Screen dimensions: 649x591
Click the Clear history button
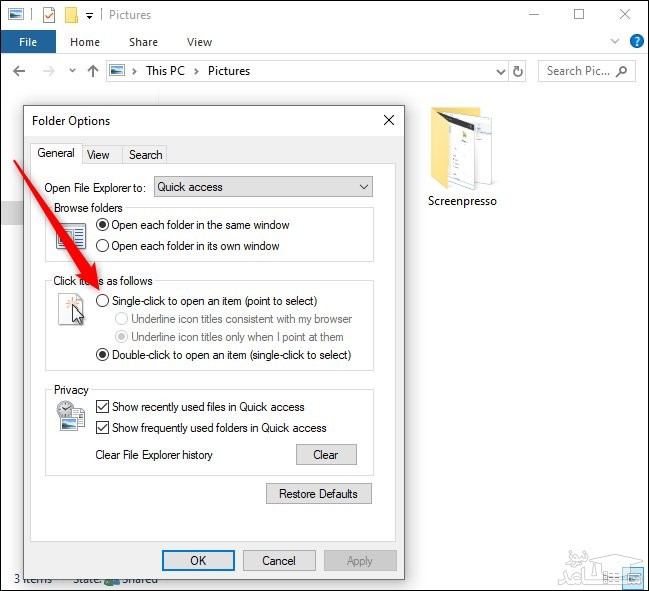326,455
